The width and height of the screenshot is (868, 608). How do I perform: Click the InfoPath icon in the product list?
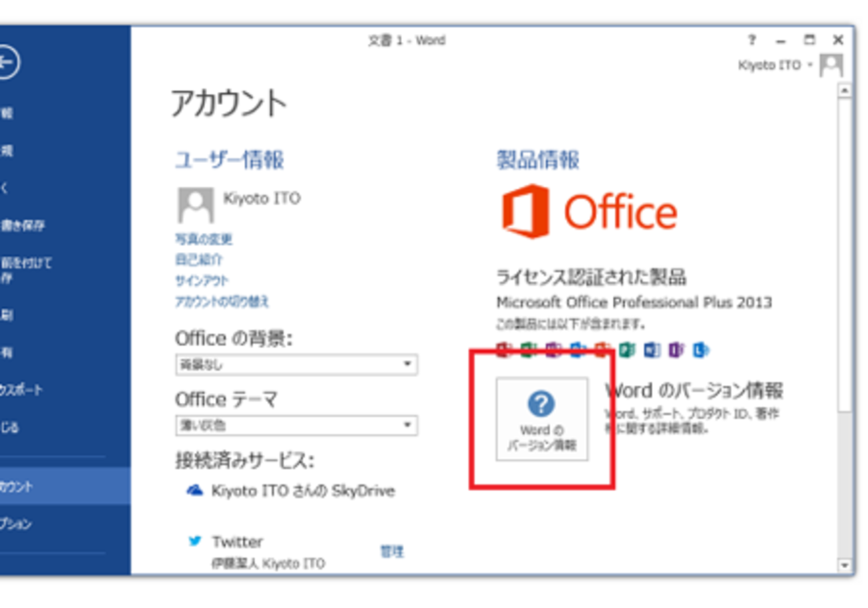[676, 349]
